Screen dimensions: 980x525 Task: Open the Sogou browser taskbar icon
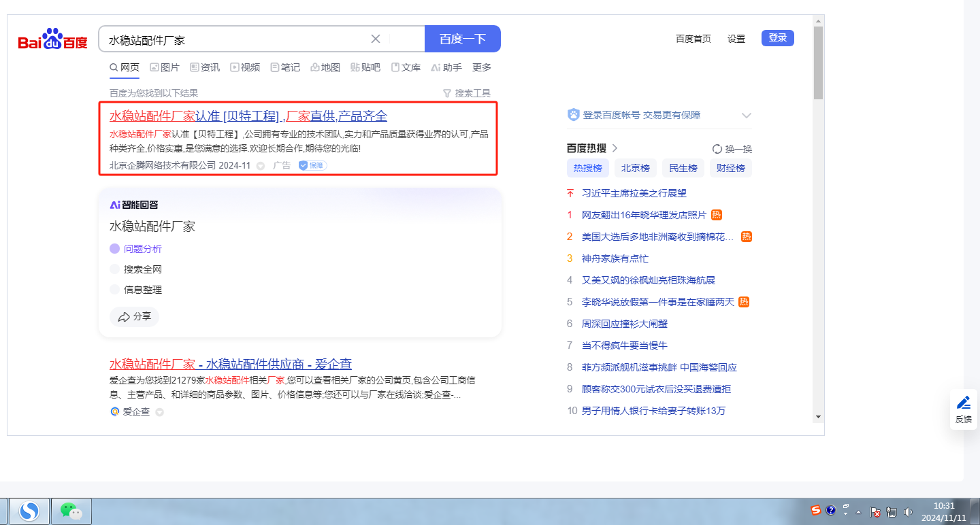29,511
